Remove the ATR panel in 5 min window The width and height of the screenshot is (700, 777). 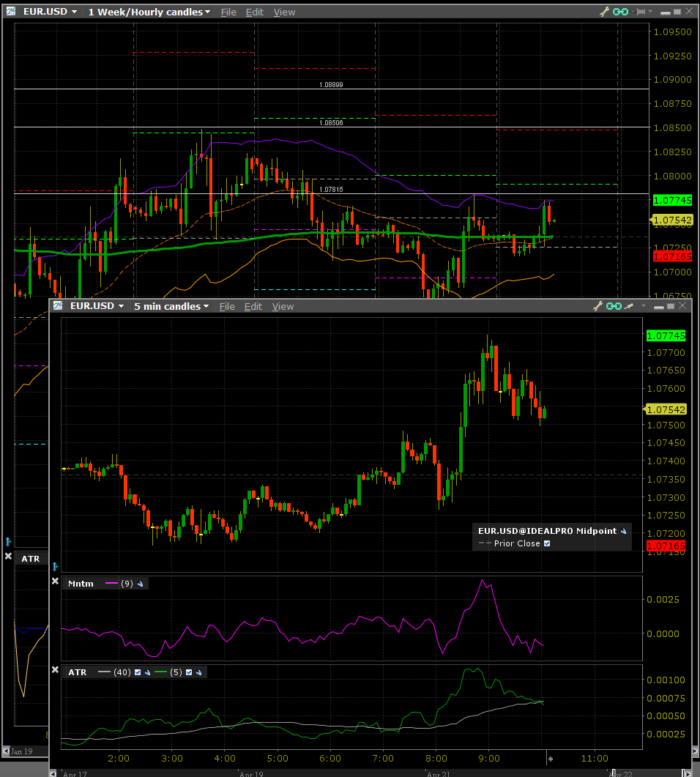(55, 669)
